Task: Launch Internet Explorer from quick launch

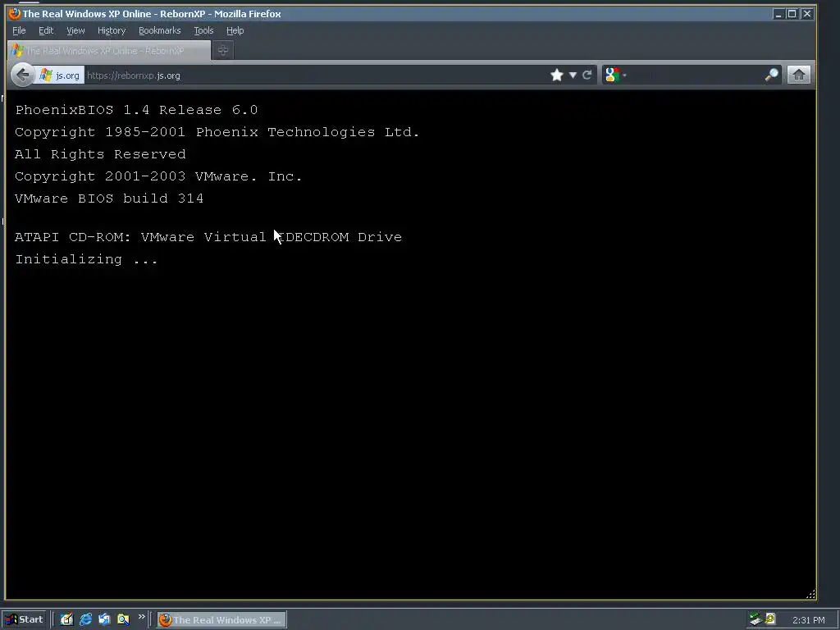Action: (x=85, y=620)
